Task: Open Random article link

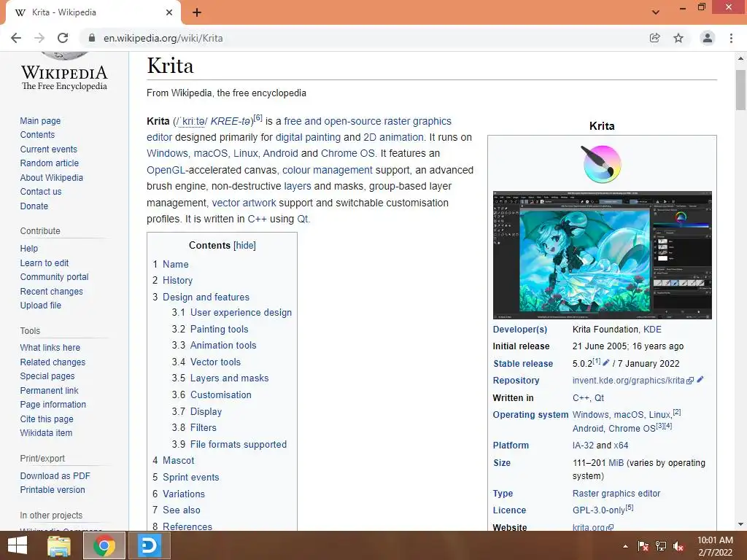Action: (49, 163)
